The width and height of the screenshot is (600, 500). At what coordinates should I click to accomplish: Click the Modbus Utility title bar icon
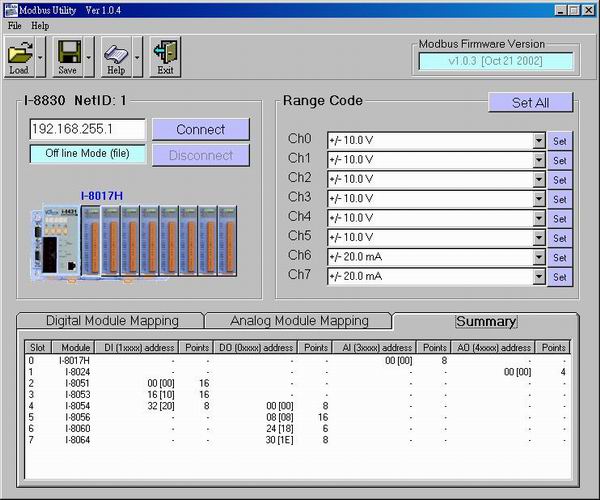(x=11, y=10)
